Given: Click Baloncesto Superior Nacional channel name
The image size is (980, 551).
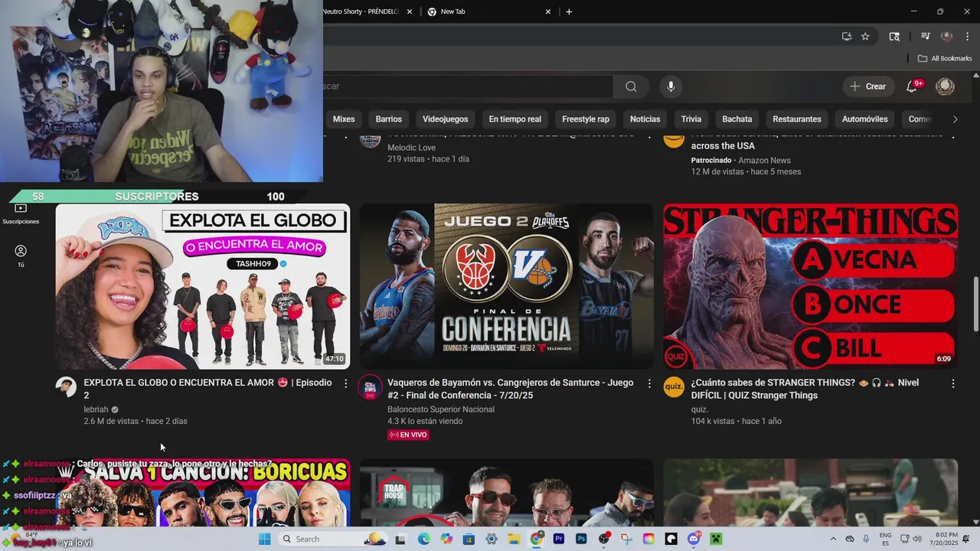Looking at the screenshot, I should (441, 409).
